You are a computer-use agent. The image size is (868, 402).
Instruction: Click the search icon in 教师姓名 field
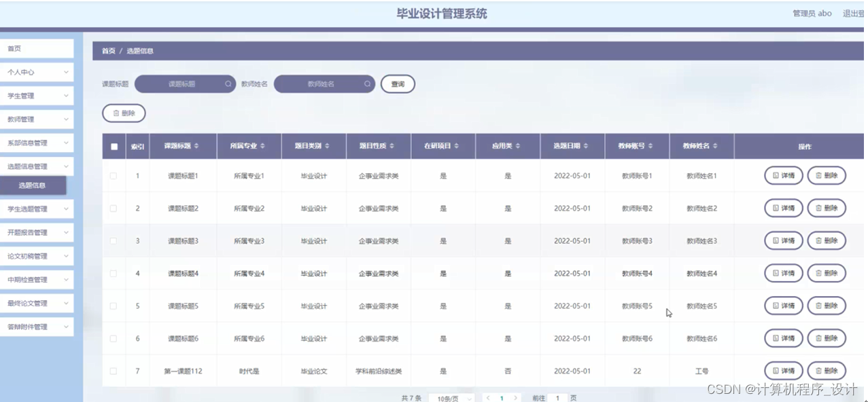pos(368,84)
